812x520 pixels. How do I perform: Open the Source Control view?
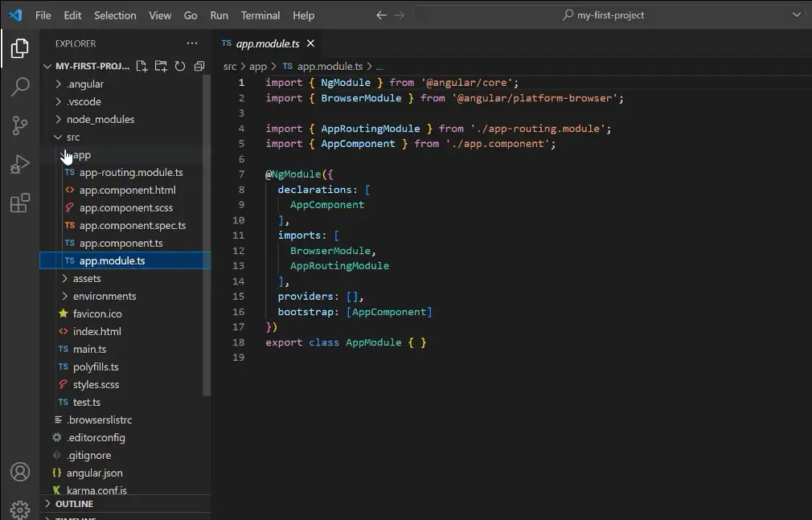(20, 125)
